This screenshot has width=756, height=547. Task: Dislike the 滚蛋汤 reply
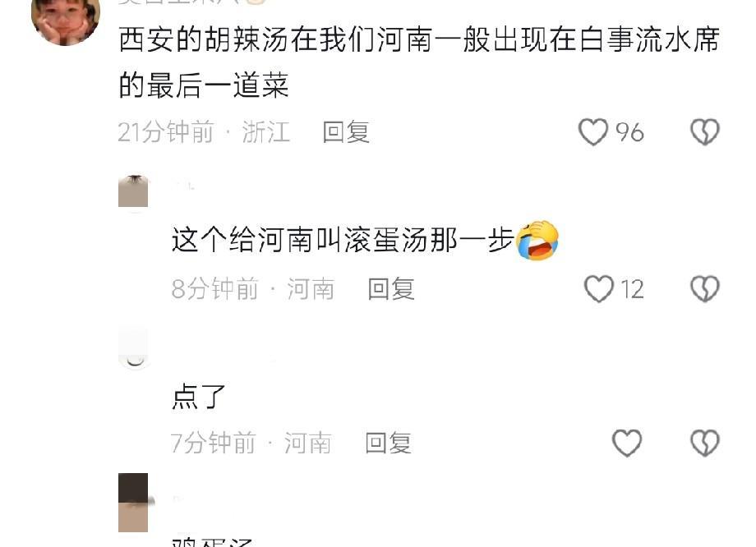[x=705, y=288]
